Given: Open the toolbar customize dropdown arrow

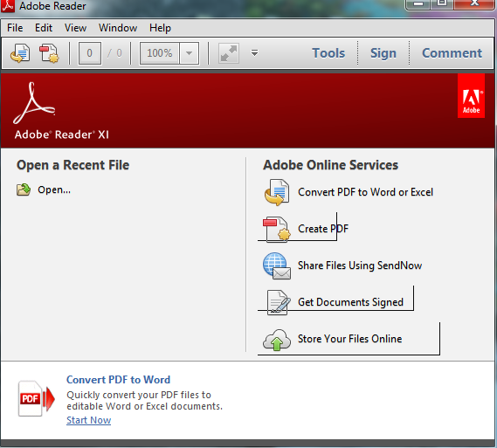Looking at the screenshot, I should pyautogui.click(x=254, y=52).
